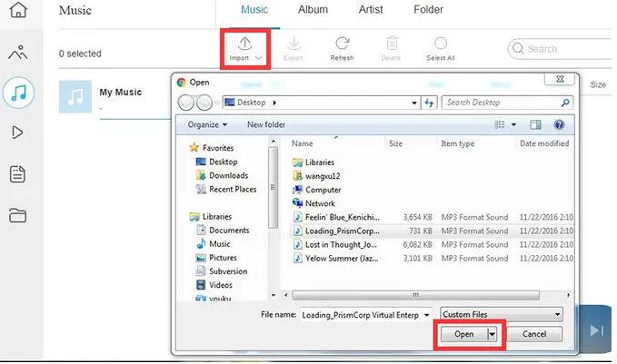Click the New folder button

(x=265, y=124)
